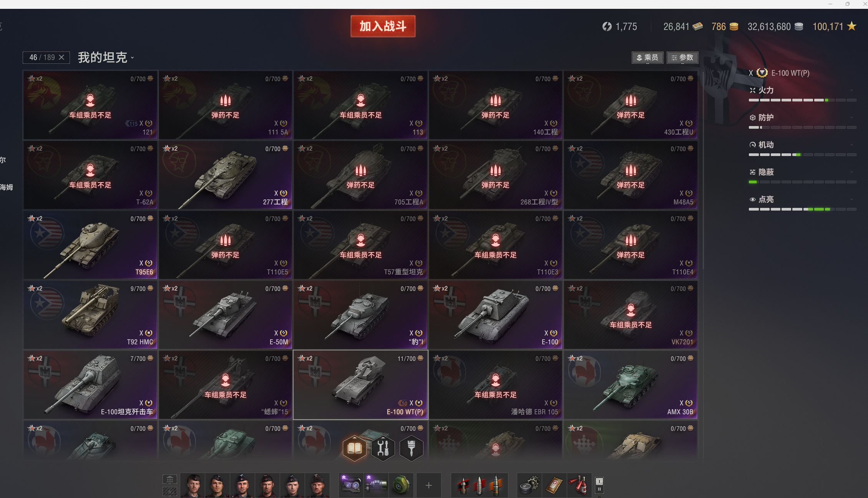Select the repair kit consumable icon

pyautogui.click(x=529, y=485)
